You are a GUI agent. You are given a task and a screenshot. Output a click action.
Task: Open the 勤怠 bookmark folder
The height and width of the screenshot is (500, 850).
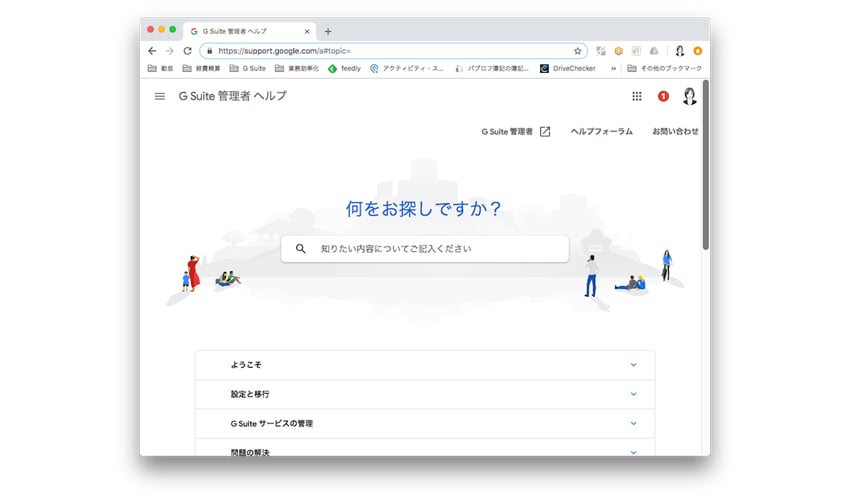click(x=160, y=68)
